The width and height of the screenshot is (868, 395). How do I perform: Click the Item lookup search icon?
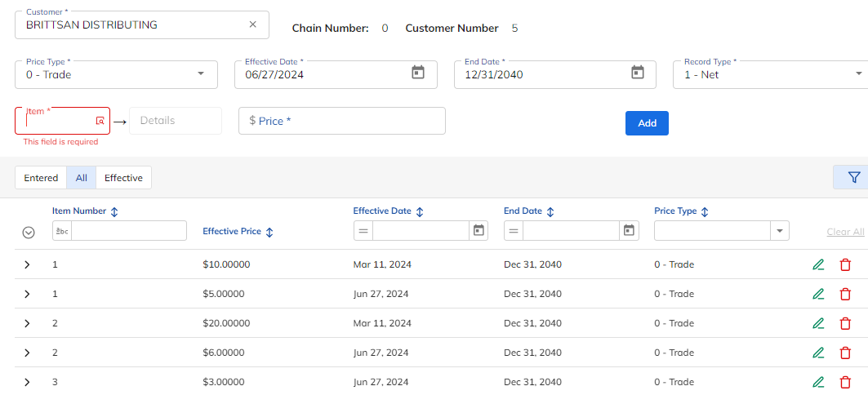[x=100, y=121]
